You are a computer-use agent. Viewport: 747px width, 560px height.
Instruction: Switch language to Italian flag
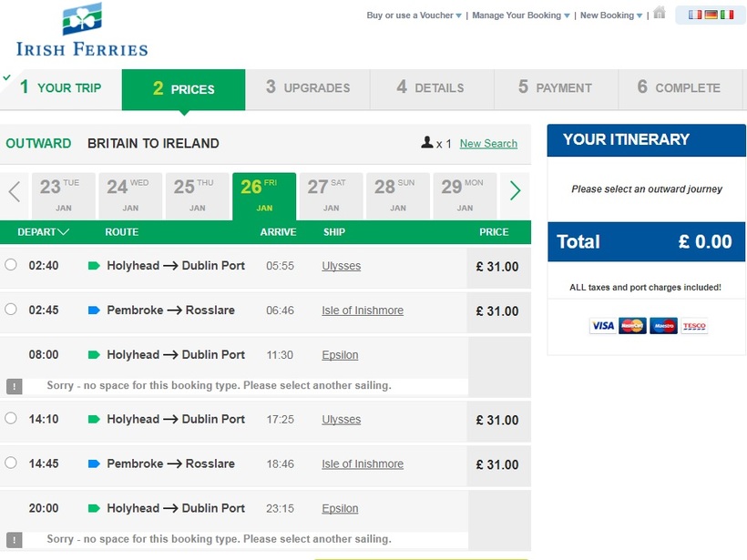click(727, 15)
